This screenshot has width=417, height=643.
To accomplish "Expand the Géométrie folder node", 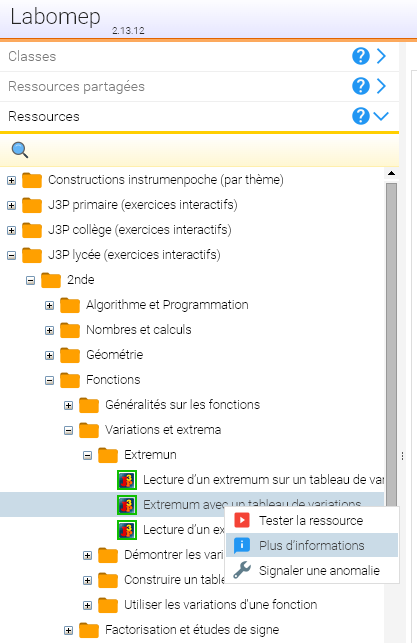I will click(49, 355).
